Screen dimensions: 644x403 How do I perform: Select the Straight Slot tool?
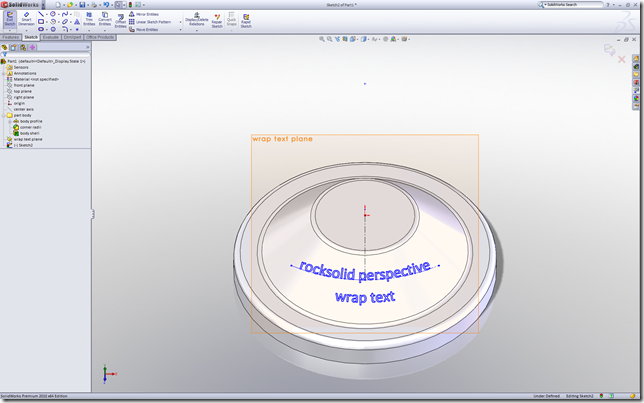point(41,29)
